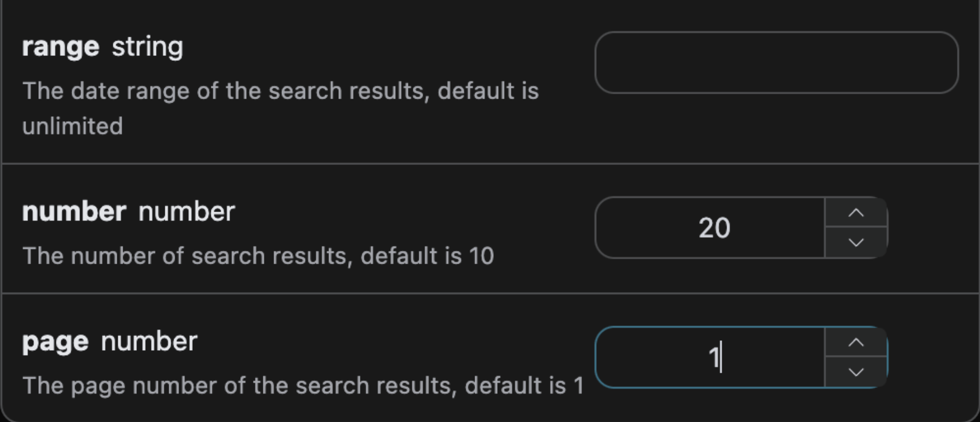Image resolution: width=980 pixels, height=422 pixels.
Task: Click the bold 'page' parameter label
Action: pos(55,342)
